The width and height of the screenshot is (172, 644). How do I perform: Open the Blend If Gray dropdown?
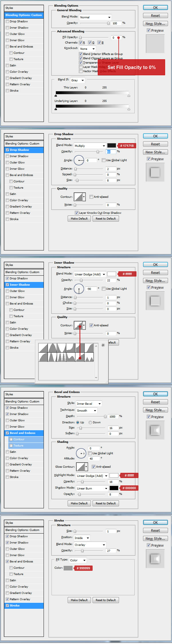coord(77,80)
